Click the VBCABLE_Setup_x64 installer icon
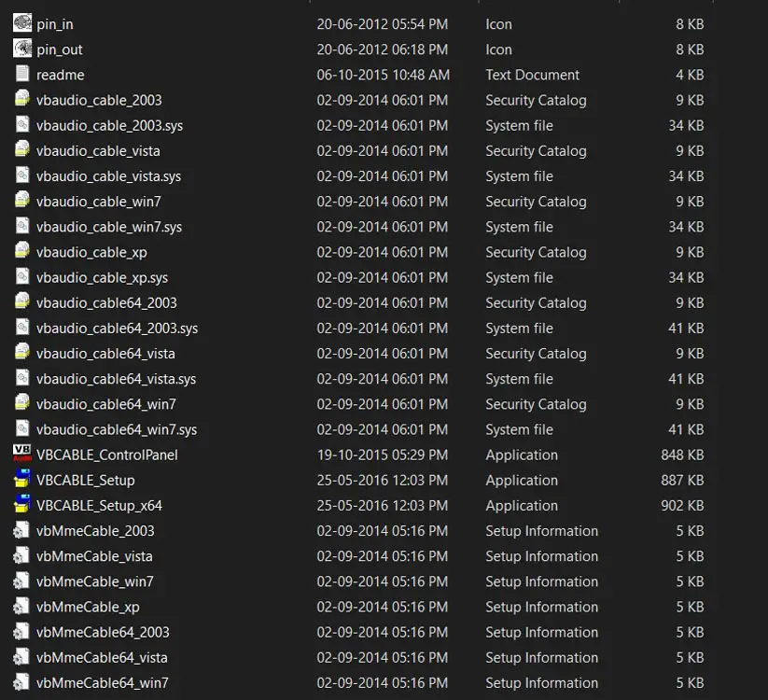Image resolution: width=768 pixels, height=700 pixels. [22, 504]
